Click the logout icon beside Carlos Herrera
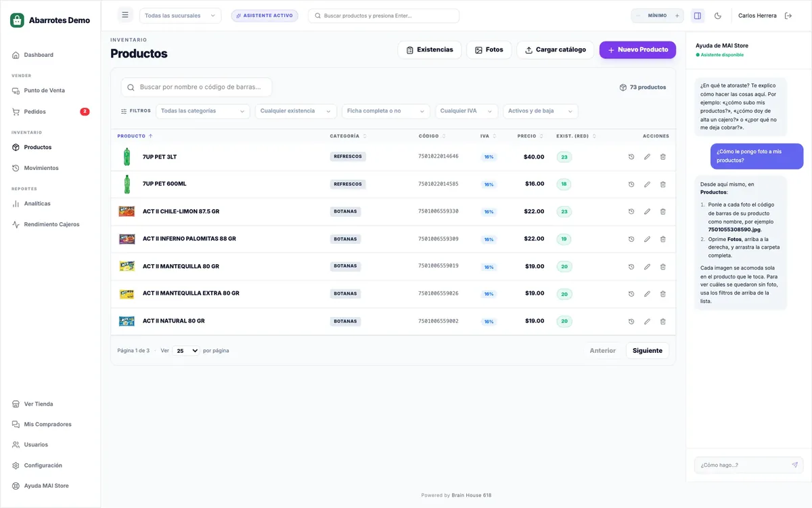This screenshot has width=812, height=508. tap(788, 16)
